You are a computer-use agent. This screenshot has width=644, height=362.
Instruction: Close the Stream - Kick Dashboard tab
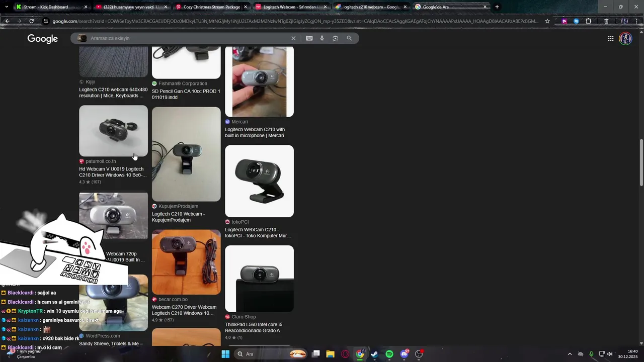point(86,7)
